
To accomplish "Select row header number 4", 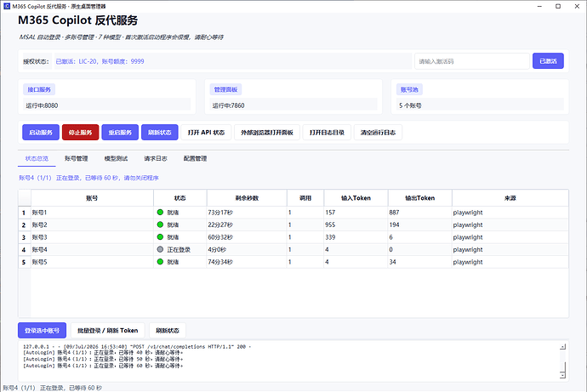I will 25,249.
